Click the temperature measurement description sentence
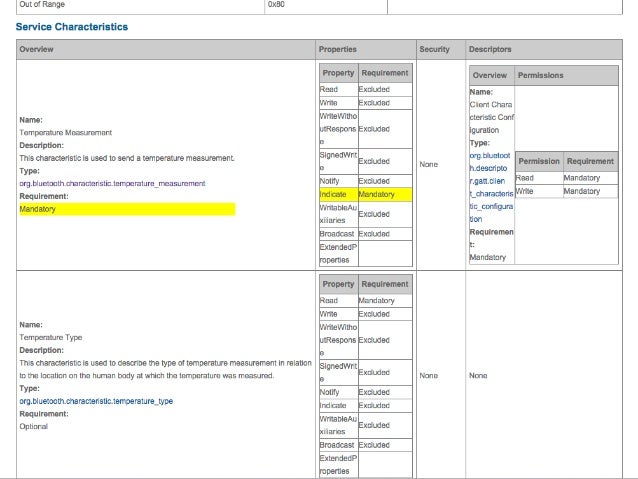Viewport: 638px width, 479px height. [x=127, y=158]
